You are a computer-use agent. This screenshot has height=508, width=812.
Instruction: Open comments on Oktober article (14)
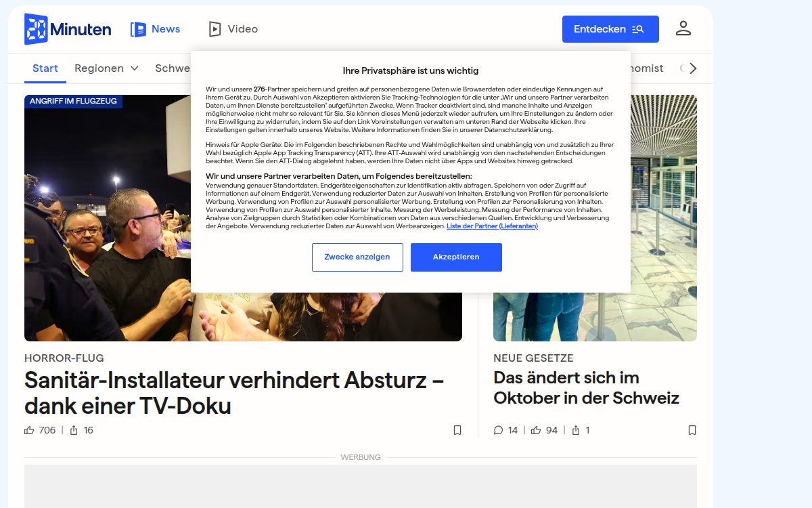click(x=505, y=430)
